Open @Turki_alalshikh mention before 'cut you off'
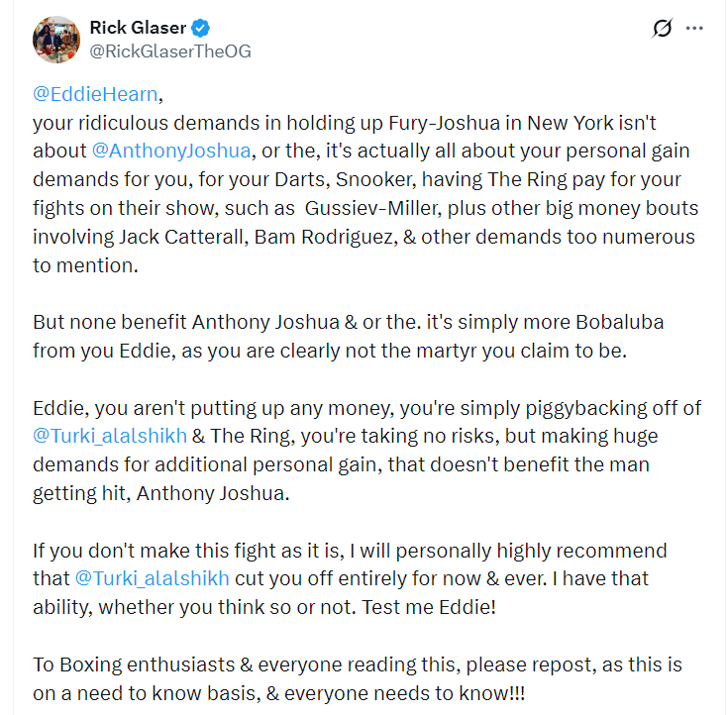The image size is (728, 715). pyautogui.click(x=152, y=578)
